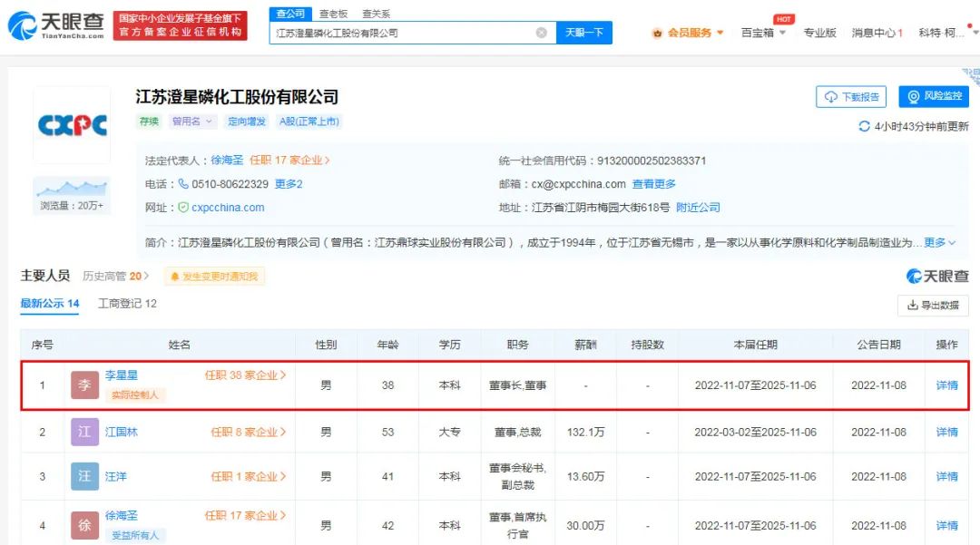Click the 定向增发 tag

[246, 122]
